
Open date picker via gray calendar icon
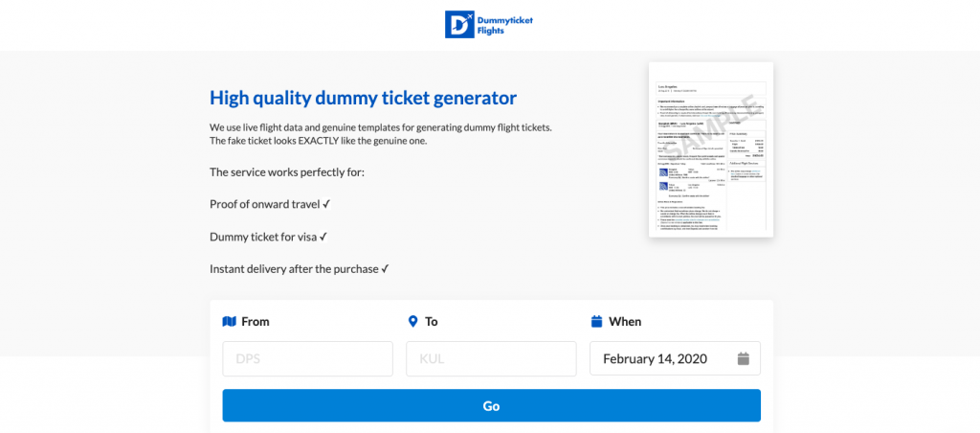click(x=743, y=358)
